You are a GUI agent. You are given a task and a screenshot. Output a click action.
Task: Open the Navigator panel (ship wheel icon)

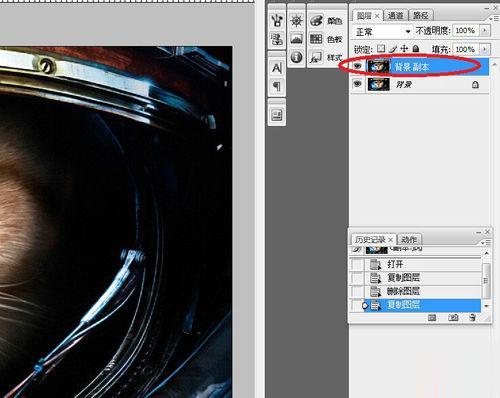tap(296, 21)
